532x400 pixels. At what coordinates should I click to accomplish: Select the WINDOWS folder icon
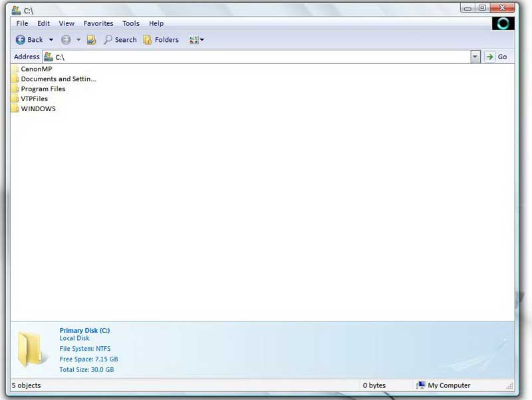(15, 108)
